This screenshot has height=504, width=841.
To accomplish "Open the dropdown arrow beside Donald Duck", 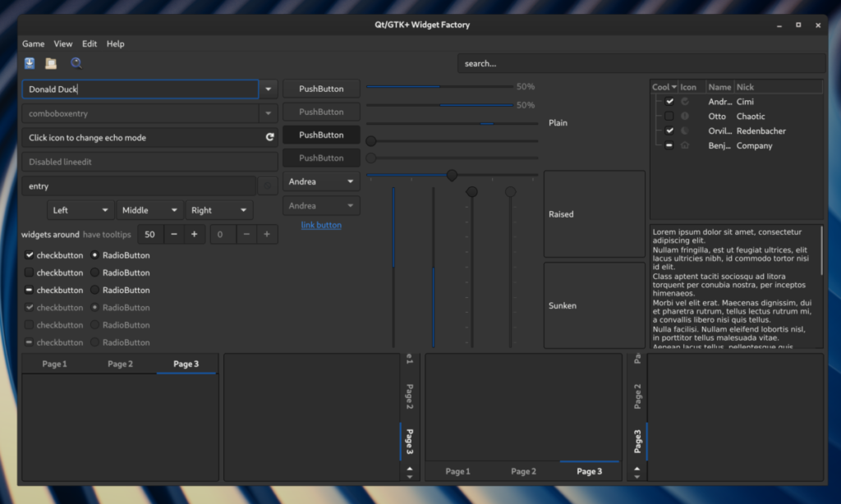I will [269, 89].
